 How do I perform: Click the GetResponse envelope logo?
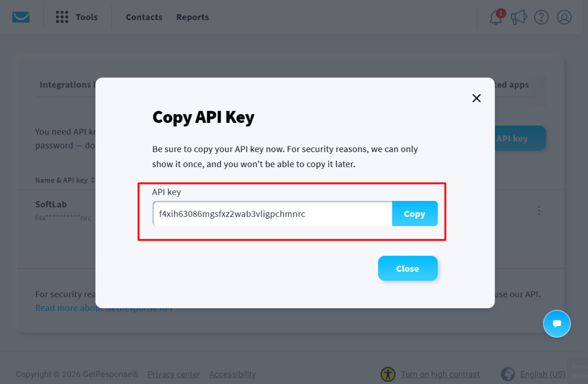pyautogui.click(x=21, y=17)
